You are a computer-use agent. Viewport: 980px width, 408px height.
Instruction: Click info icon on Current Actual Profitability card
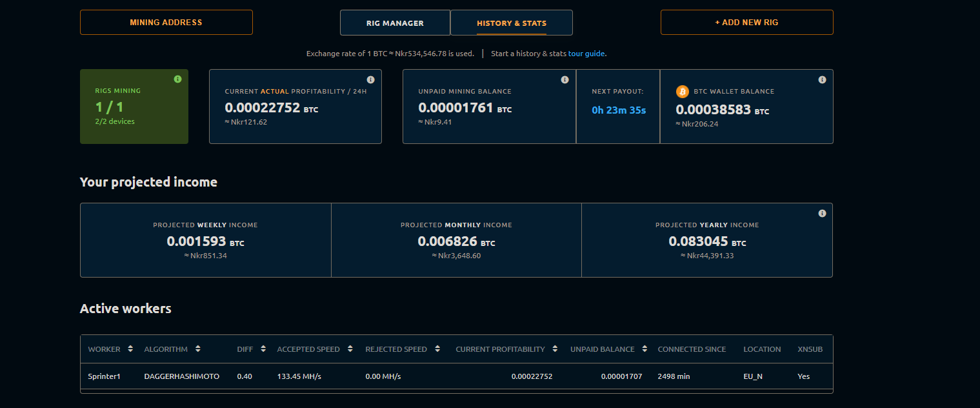pos(371,79)
